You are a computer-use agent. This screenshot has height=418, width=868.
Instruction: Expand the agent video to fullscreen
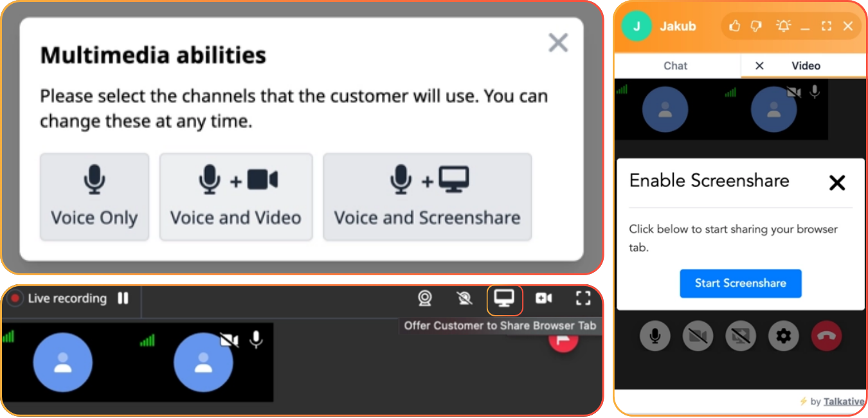point(583,298)
